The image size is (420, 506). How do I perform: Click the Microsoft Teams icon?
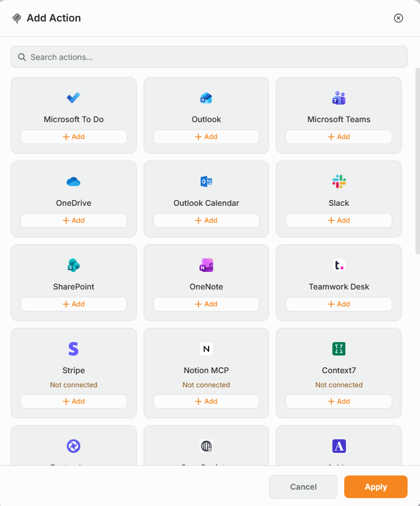click(339, 98)
